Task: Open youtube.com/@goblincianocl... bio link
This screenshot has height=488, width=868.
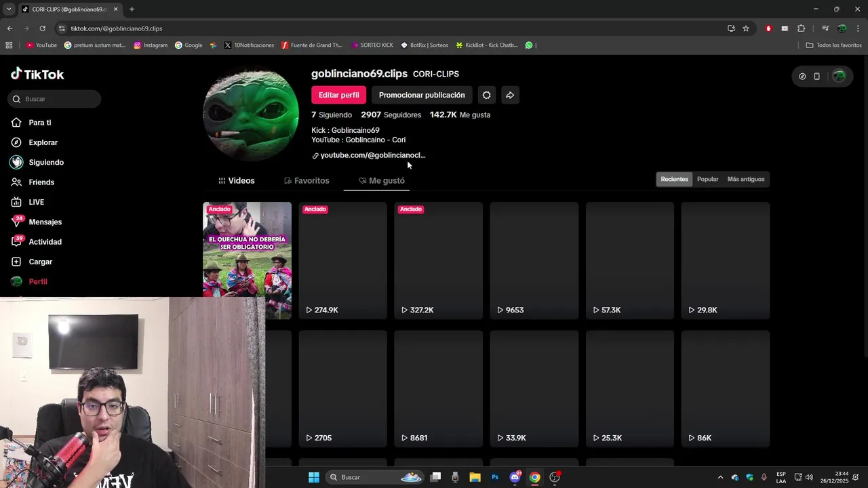Action: point(368,155)
